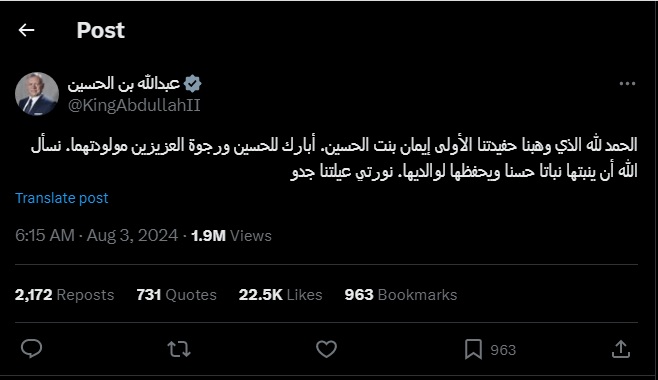Click the Post page heading
The height and width of the screenshot is (380, 658).
(x=101, y=30)
